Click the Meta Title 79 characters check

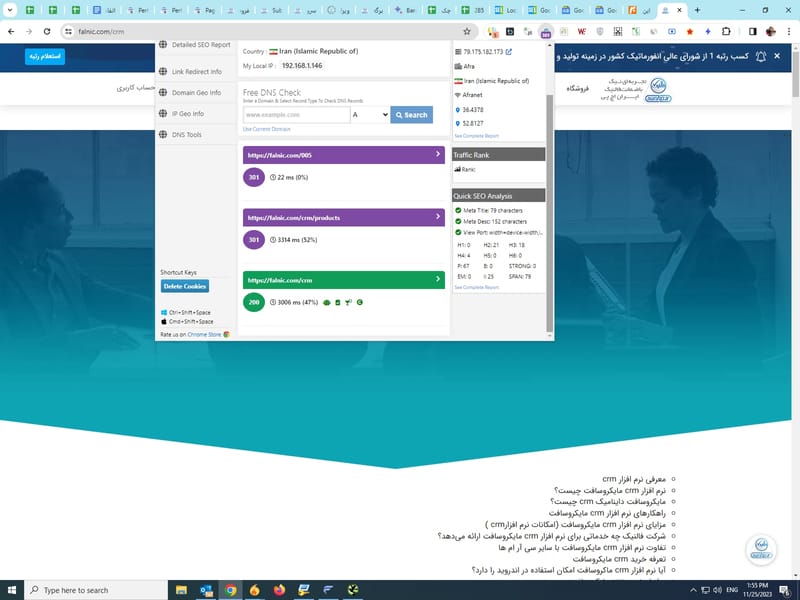[x=489, y=210]
